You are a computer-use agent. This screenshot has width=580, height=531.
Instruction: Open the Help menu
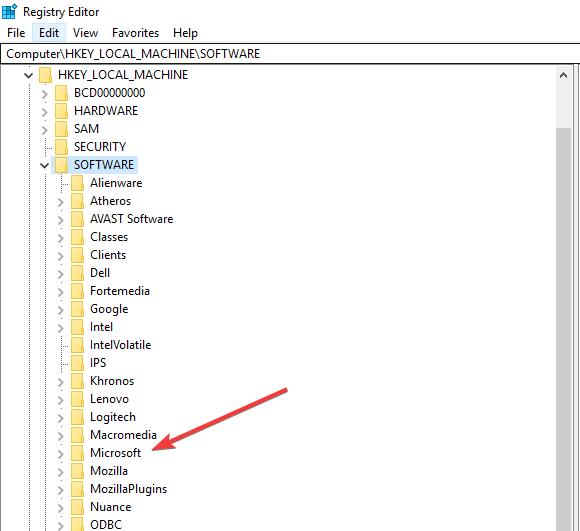(185, 33)
